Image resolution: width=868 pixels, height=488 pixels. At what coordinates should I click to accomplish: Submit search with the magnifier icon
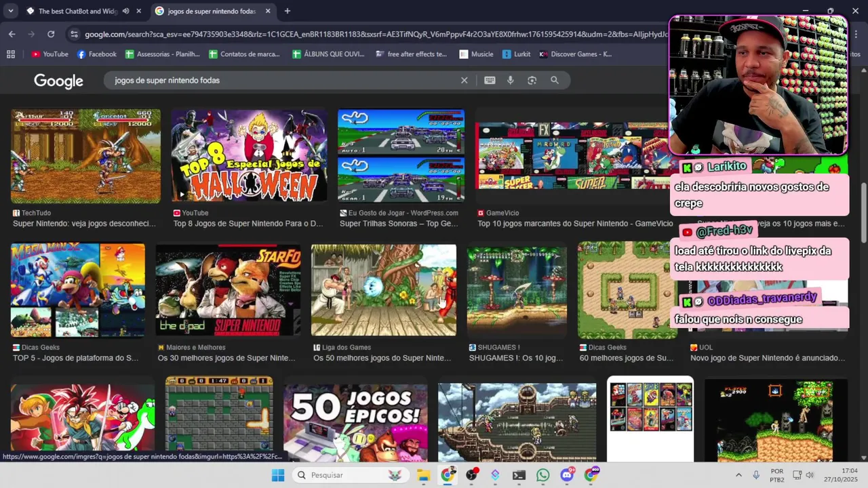coord(555,80)
